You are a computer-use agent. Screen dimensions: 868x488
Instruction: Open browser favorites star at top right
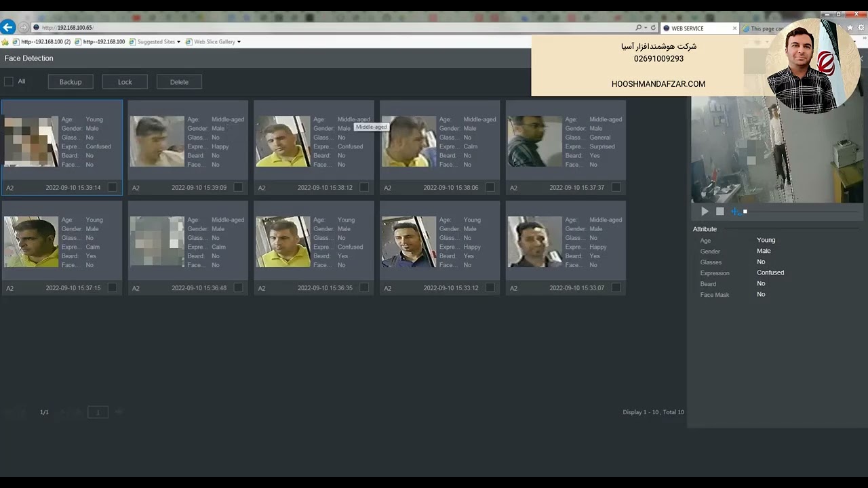tap(850, 28)
